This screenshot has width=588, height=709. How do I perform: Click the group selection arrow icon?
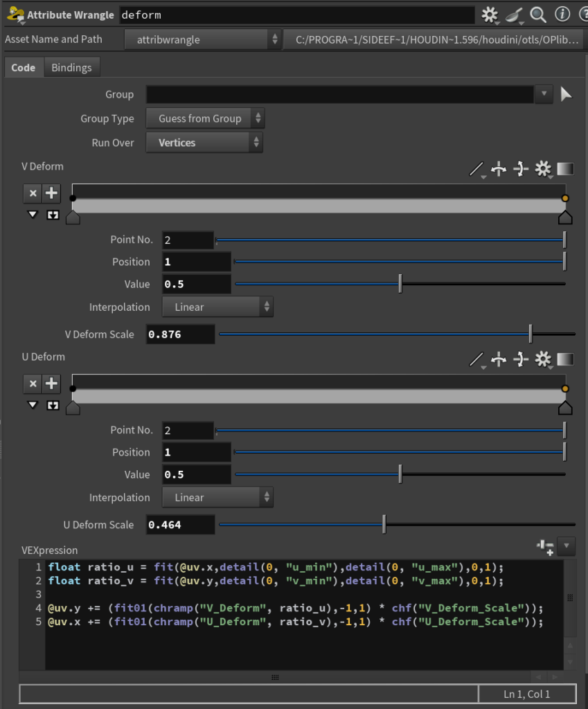click(x=566, y=95)
